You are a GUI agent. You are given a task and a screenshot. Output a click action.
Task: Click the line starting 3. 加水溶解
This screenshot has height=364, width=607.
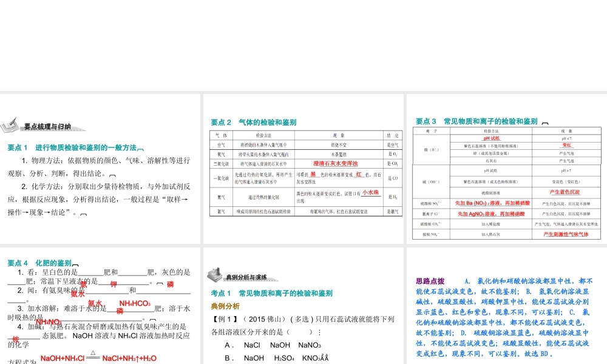tap(99, 313)
